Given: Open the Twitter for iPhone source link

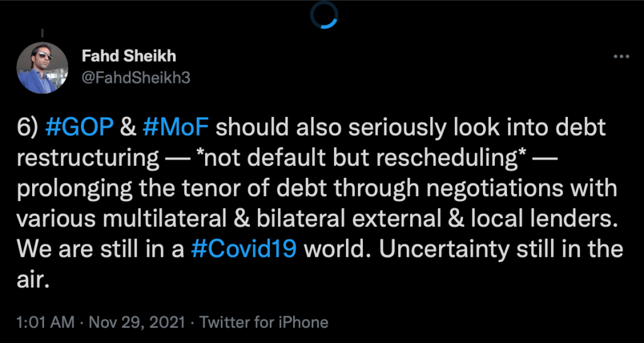Looking at the screenshot, I should [x=264, y=323].
